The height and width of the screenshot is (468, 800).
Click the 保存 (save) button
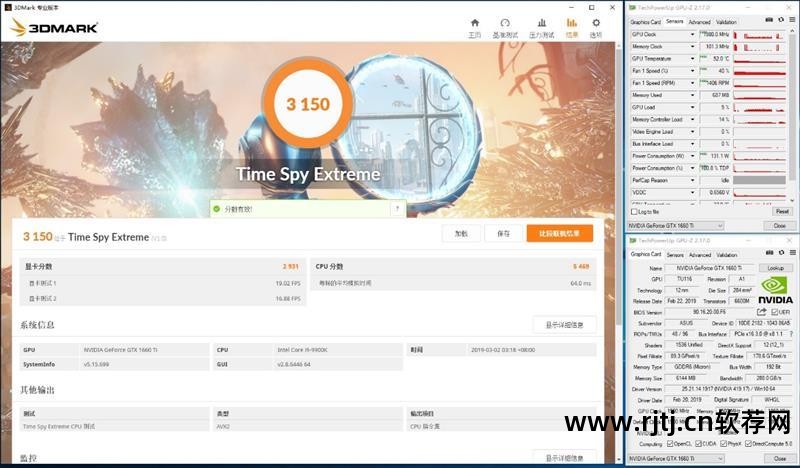(x=504, y=233)
